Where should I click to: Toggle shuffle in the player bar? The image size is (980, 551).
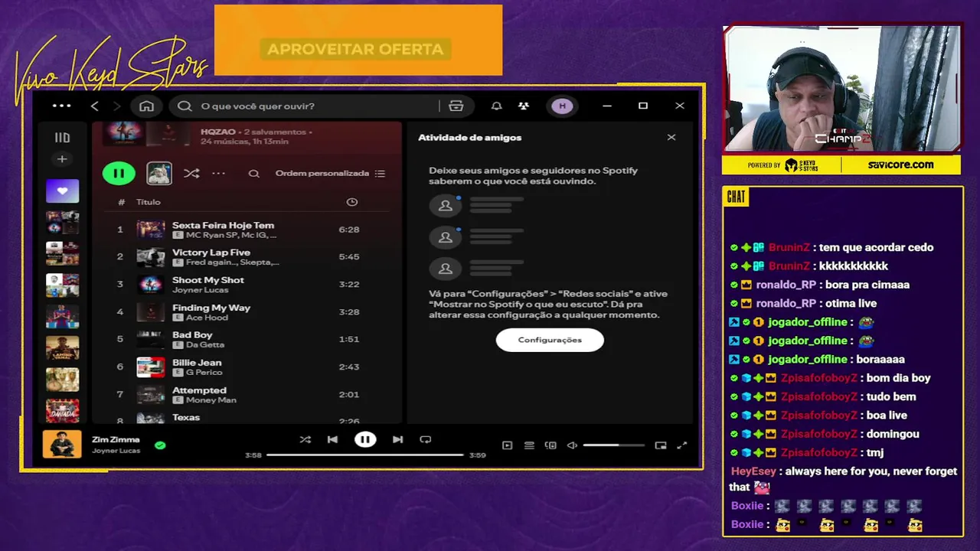pos(305,439)
